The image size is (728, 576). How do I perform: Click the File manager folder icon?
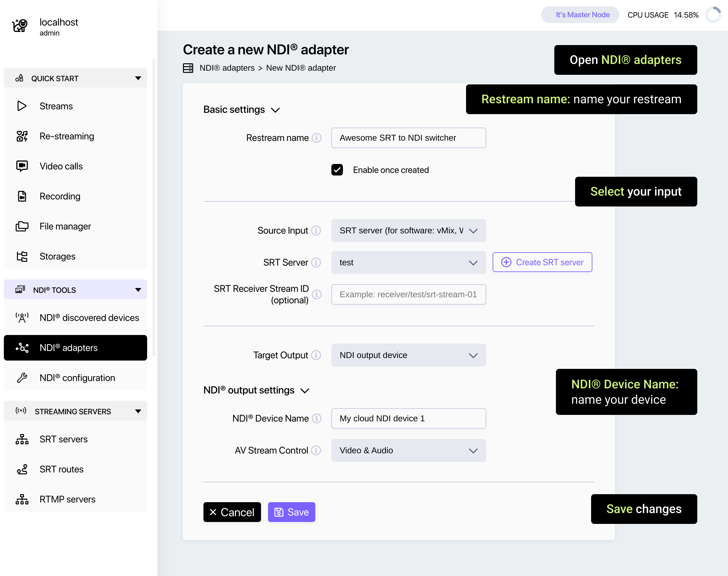(22, 226)
